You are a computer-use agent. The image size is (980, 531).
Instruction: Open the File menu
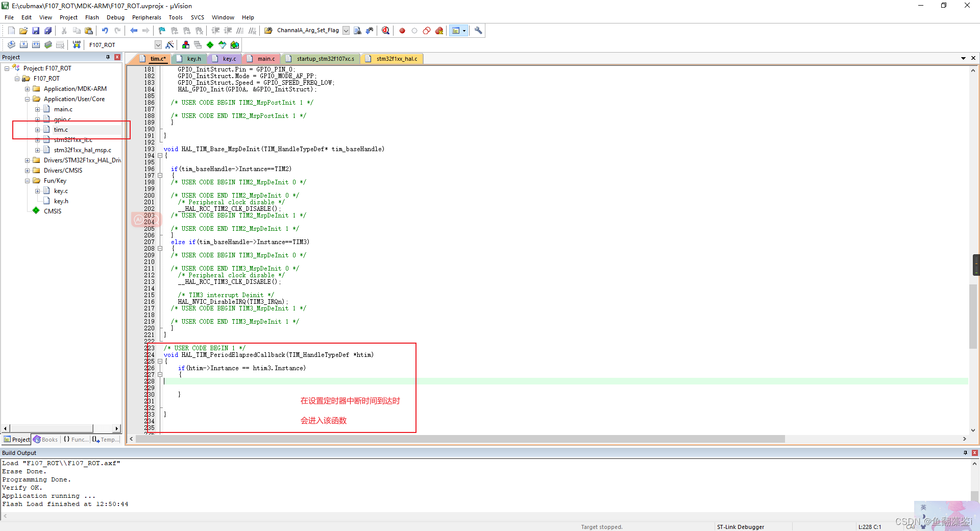(9, 17)
